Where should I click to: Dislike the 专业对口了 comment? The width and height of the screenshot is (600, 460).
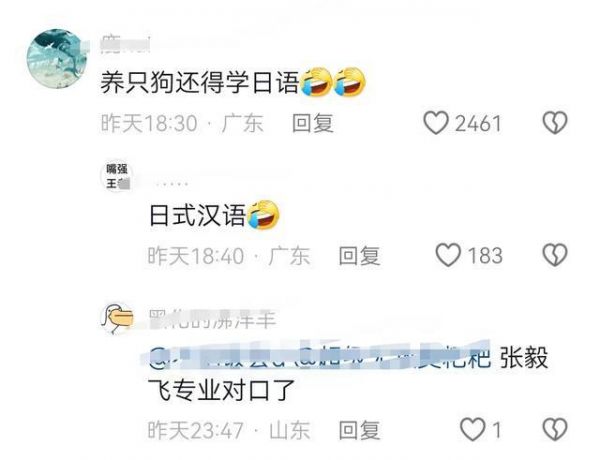[x=555, y=429]
